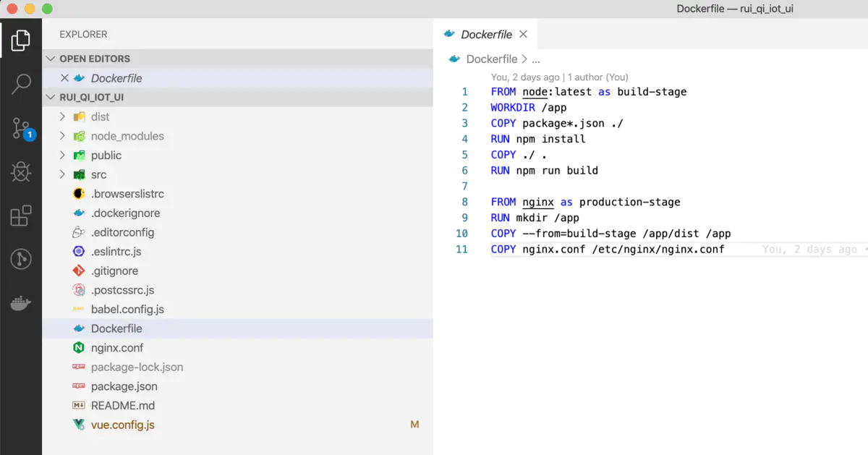Select the Dockerfile editor tab
The image size is (868, 455).
(485, 34)
